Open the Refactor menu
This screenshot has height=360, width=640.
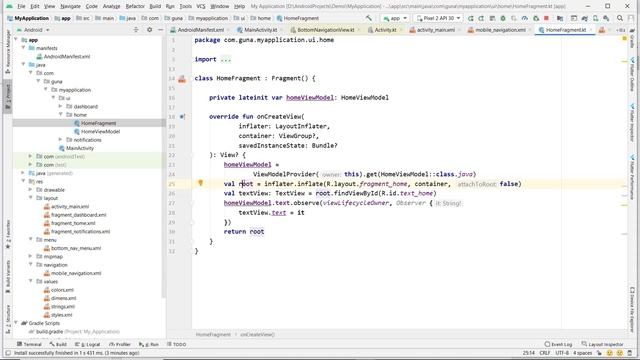pyautogui.click(x=135, y=7)
